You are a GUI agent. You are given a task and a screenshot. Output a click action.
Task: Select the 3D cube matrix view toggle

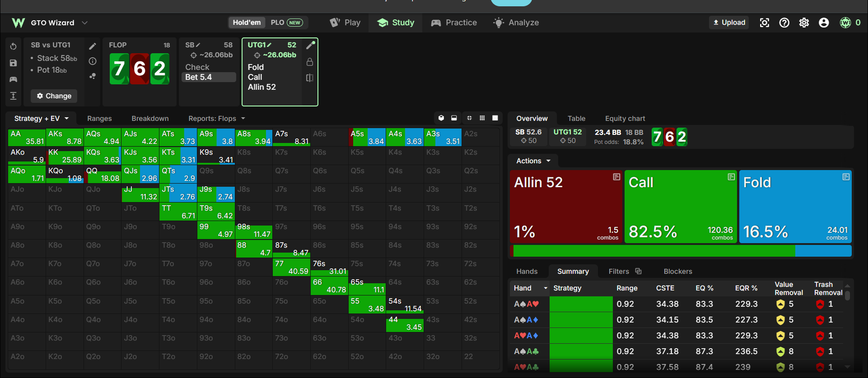pyautogui.click(x=441, y=118)
